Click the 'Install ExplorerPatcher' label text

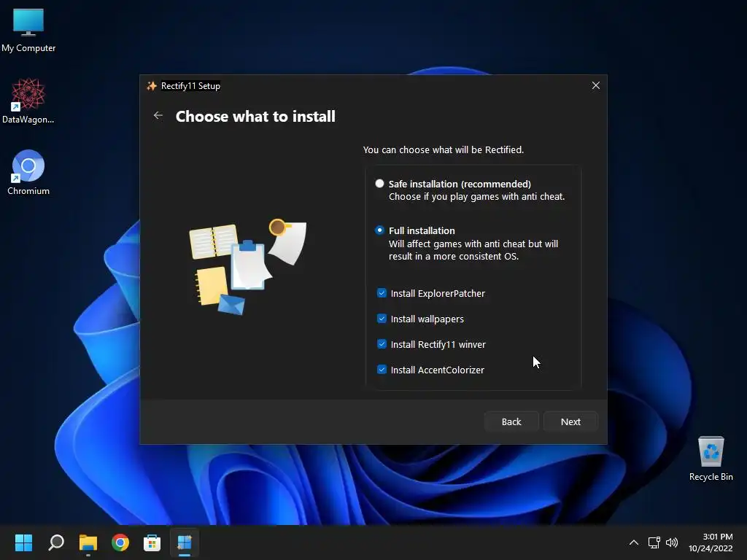tap(438, 293)
